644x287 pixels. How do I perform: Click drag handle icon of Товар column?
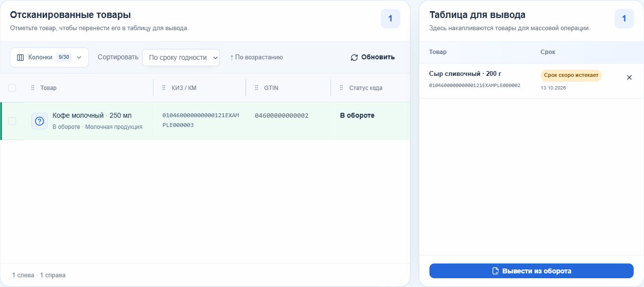(33, 88)
